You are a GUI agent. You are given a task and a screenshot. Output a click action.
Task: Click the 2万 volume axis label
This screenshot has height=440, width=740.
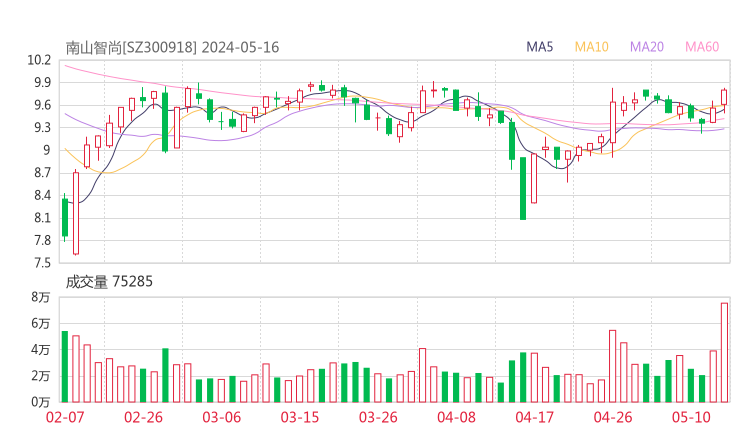pyautogui.click(x=41, y=376)
